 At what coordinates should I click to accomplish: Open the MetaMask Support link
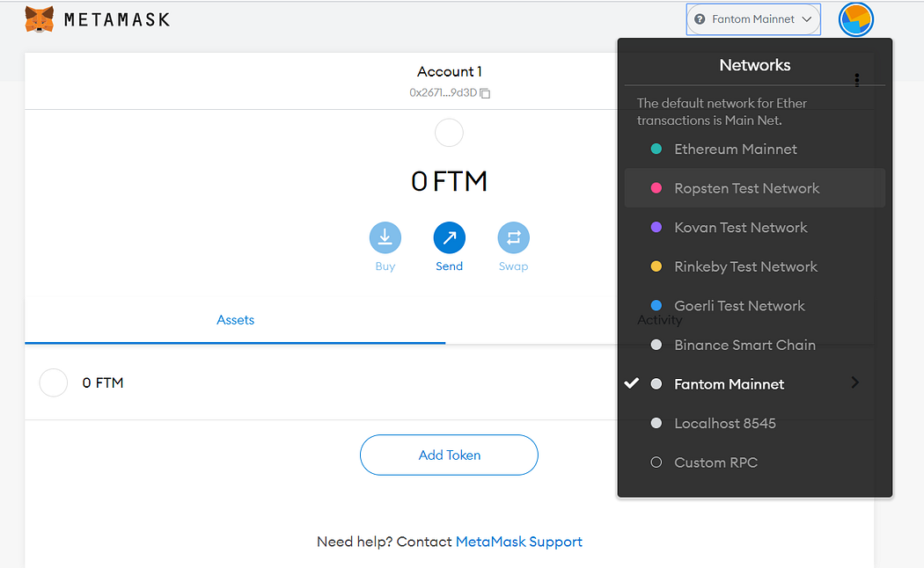518,542
